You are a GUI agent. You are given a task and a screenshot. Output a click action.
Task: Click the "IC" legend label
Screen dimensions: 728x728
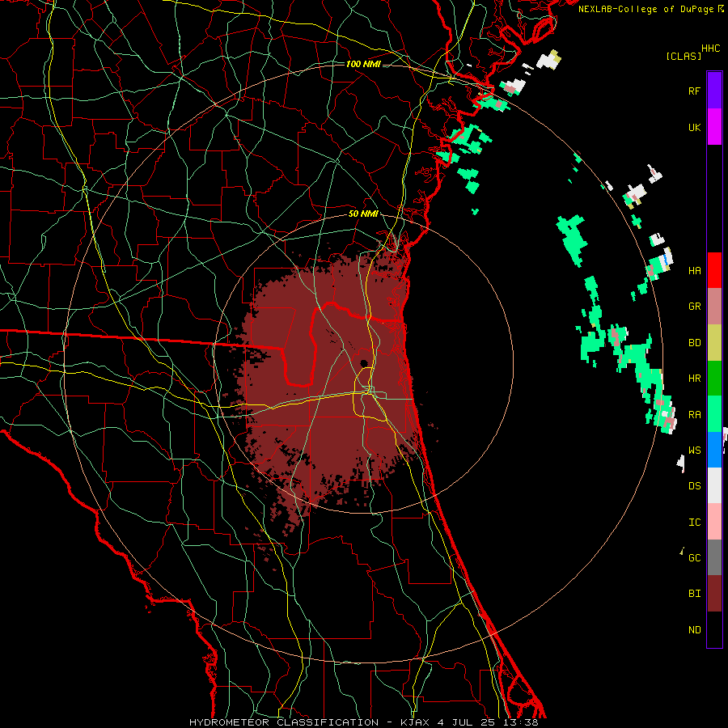coord(694,523)
